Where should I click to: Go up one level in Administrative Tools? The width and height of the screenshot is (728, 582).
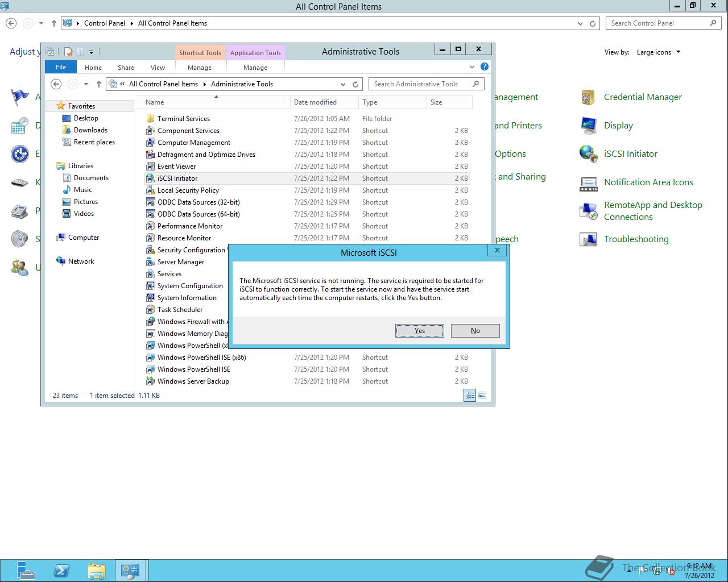99,84
